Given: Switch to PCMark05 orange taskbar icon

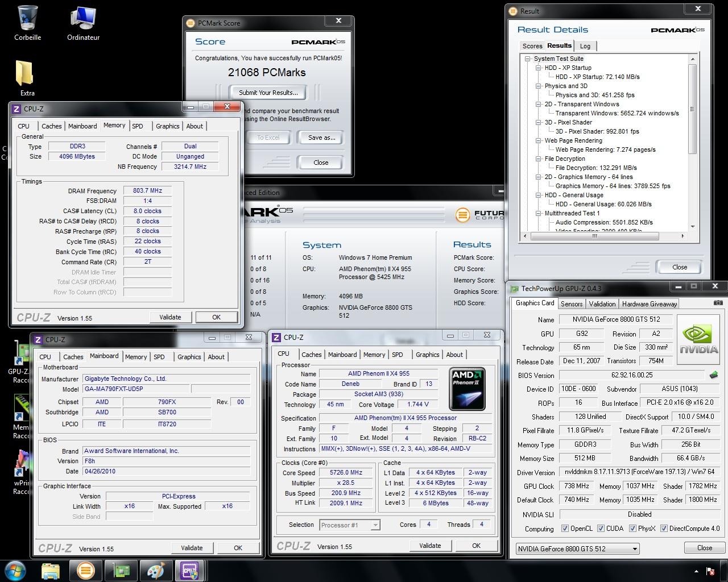Looking at the screenshot, I should pos(85,571).
